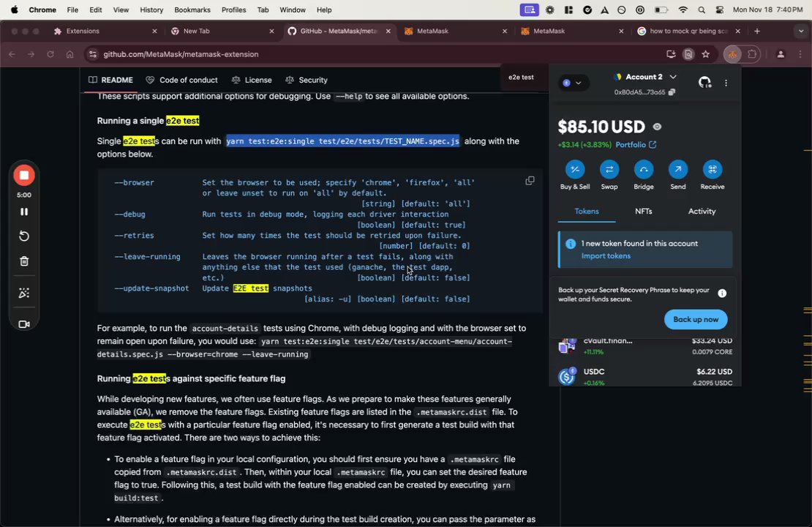Copy the 0xB0dA5...73a65 account address
Screen dimensions: 812x527
tap(672, 92)
